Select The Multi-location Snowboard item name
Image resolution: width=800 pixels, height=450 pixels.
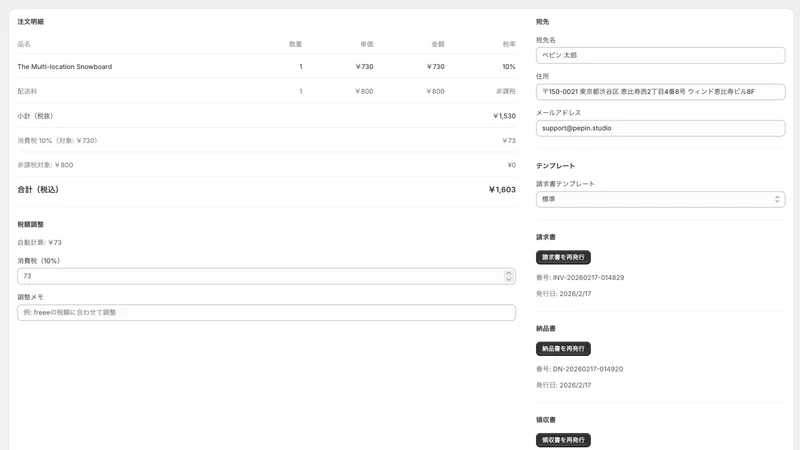coord(65,67)
